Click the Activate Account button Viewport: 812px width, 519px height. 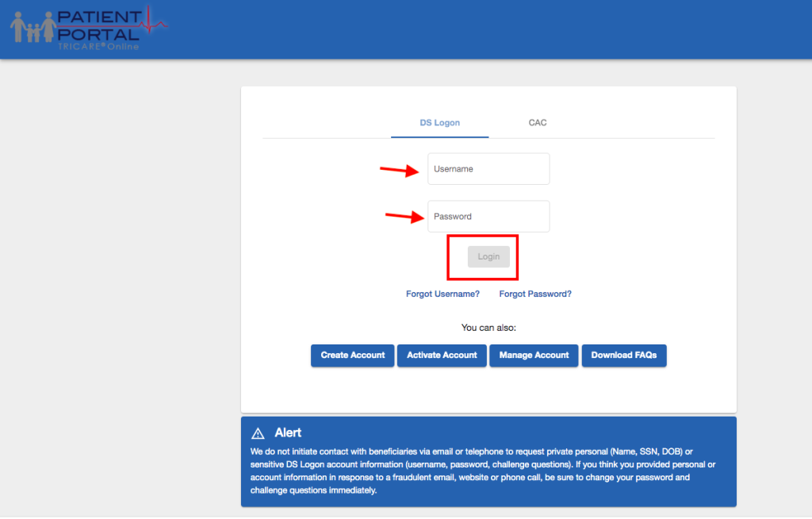(x=442, y=356)
